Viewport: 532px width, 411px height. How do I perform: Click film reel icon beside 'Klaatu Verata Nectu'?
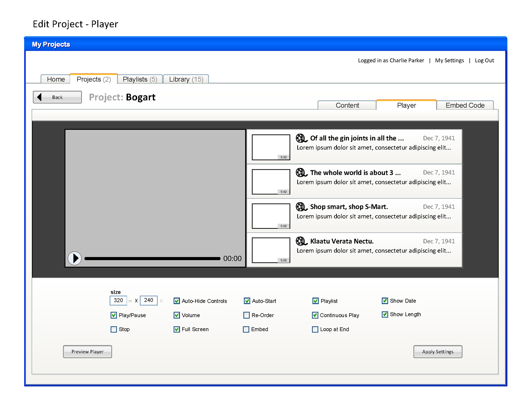301,241
